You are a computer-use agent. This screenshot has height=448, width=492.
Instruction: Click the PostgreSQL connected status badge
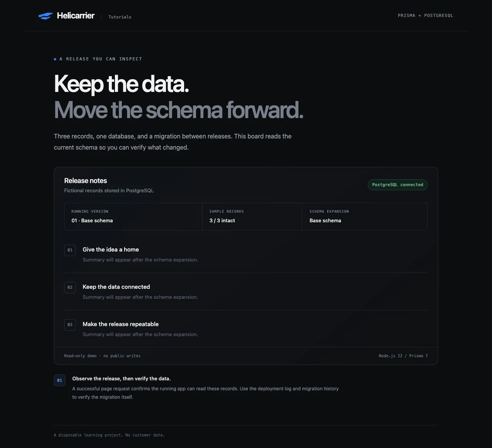coord(397,185)
